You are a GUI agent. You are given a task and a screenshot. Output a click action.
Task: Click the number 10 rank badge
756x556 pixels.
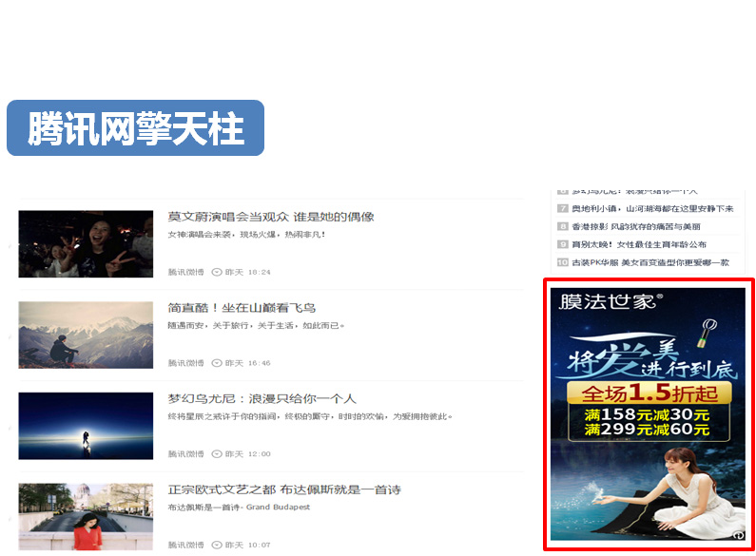[x=563, y=262]
